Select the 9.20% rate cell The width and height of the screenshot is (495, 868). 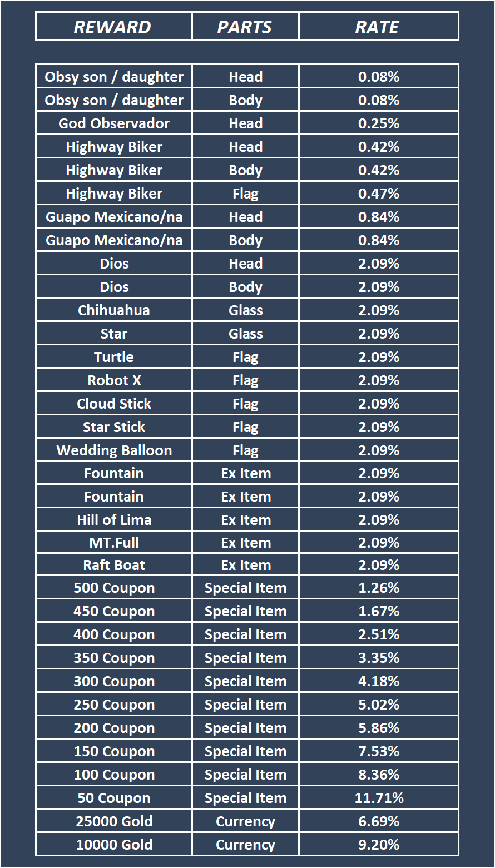point(379,845)
